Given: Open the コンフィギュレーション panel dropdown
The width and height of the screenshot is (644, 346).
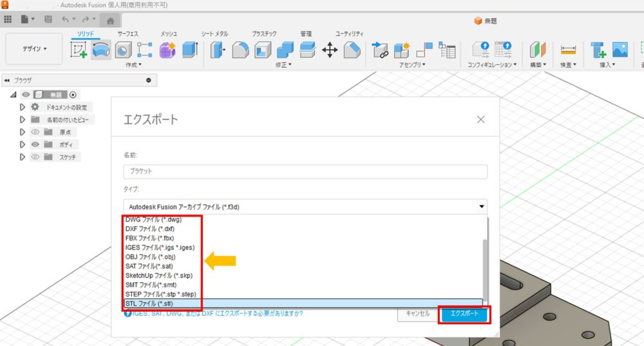Looking at the screenshot, I should 492,65.
